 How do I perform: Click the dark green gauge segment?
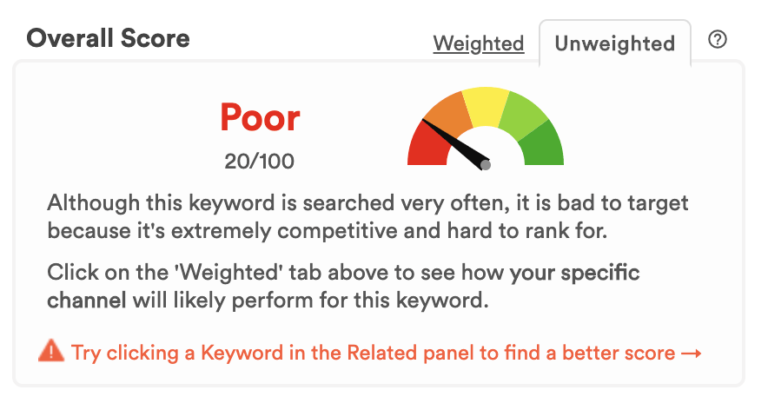544,145
